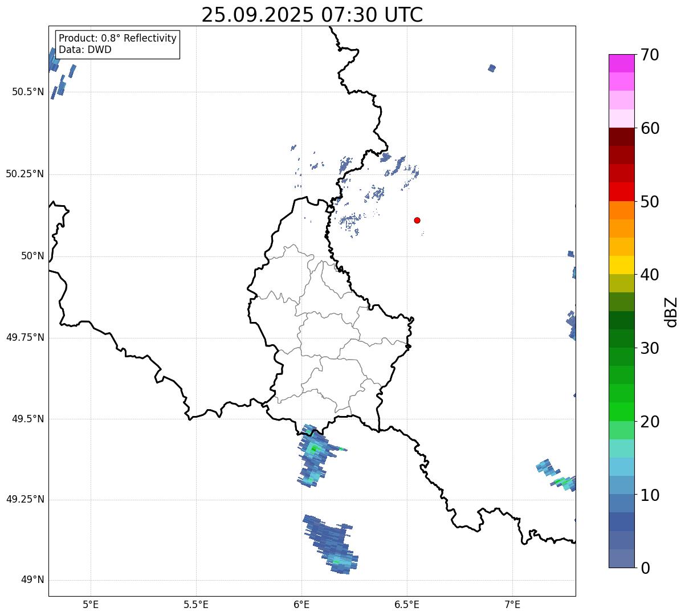The height and width of the screenshot is (616, 685).
Task: Click the orange swatch just below 50 dBZ
Action: 621,210
